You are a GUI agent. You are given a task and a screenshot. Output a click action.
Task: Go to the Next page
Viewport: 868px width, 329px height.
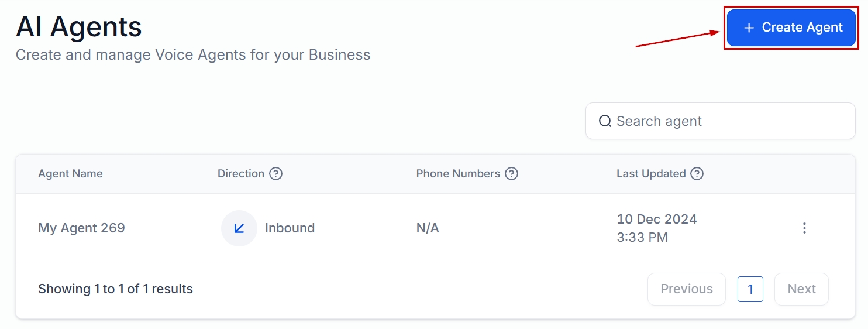(x=801, y=289)
